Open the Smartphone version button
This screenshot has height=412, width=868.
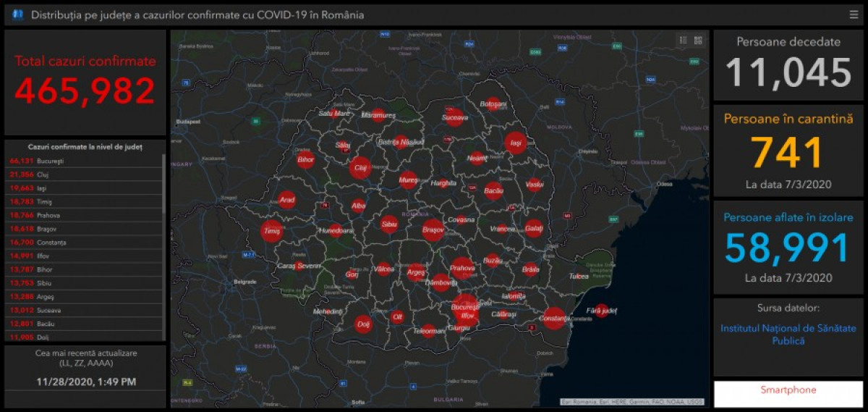coord(788,390)
